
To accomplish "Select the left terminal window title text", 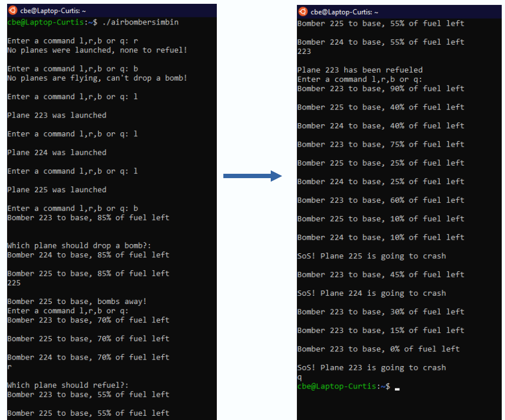I will click(x=53, y=11).
